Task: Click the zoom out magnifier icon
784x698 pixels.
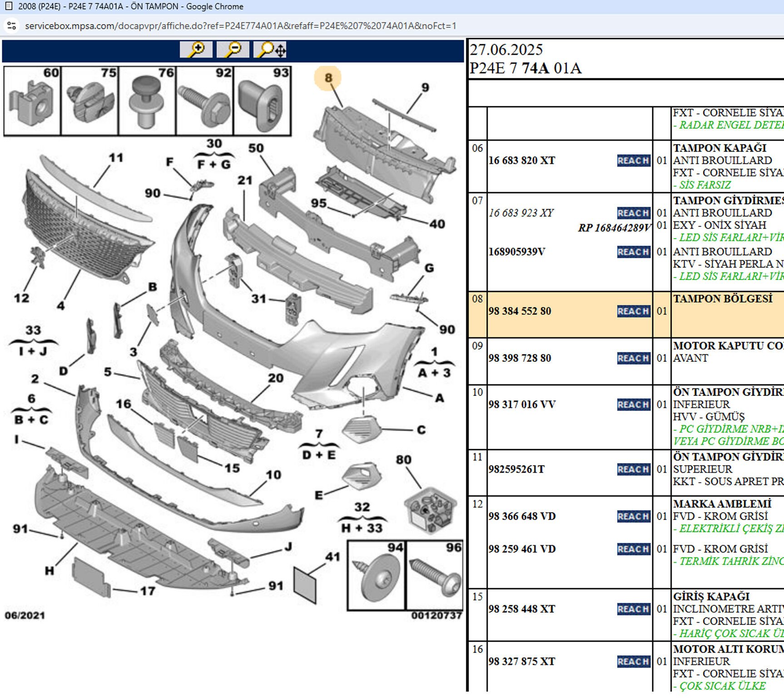Action: coord(233,49)
